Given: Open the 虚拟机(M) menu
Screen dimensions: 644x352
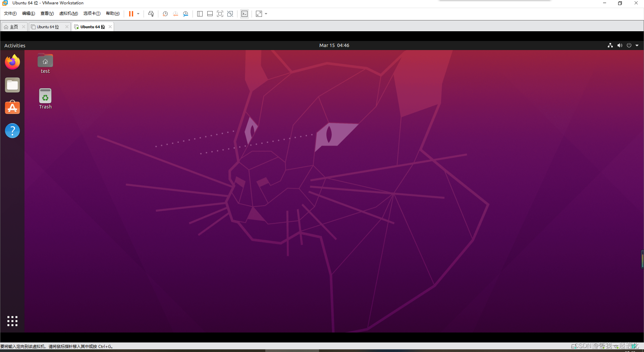Looking at the screenshot, I should click(x=68, y=13).
